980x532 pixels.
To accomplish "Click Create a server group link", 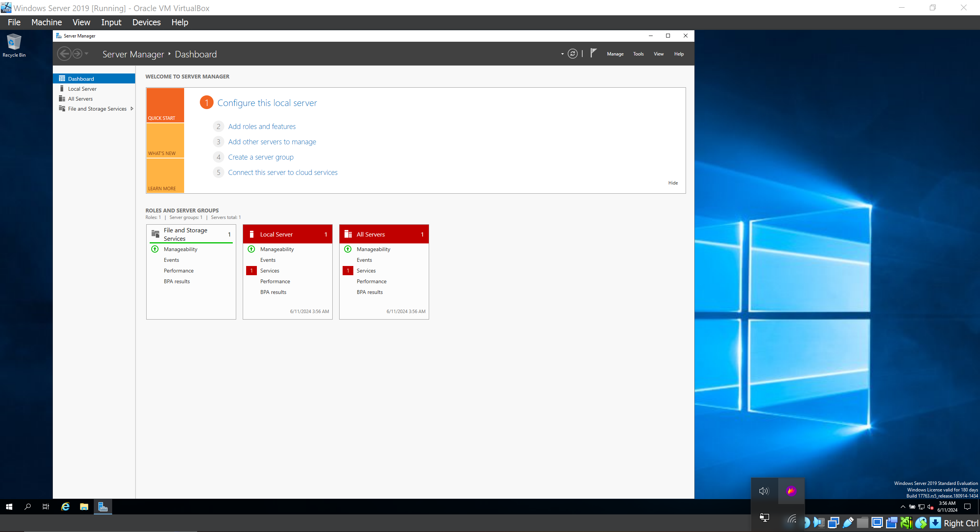I will coord(261,157).
